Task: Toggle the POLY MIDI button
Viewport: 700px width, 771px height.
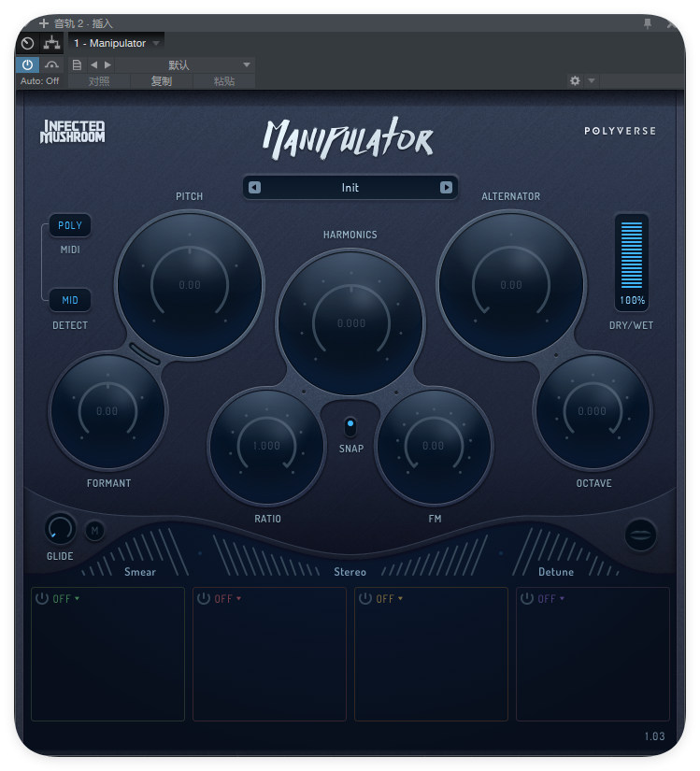Action: click(x=70, y=225)
